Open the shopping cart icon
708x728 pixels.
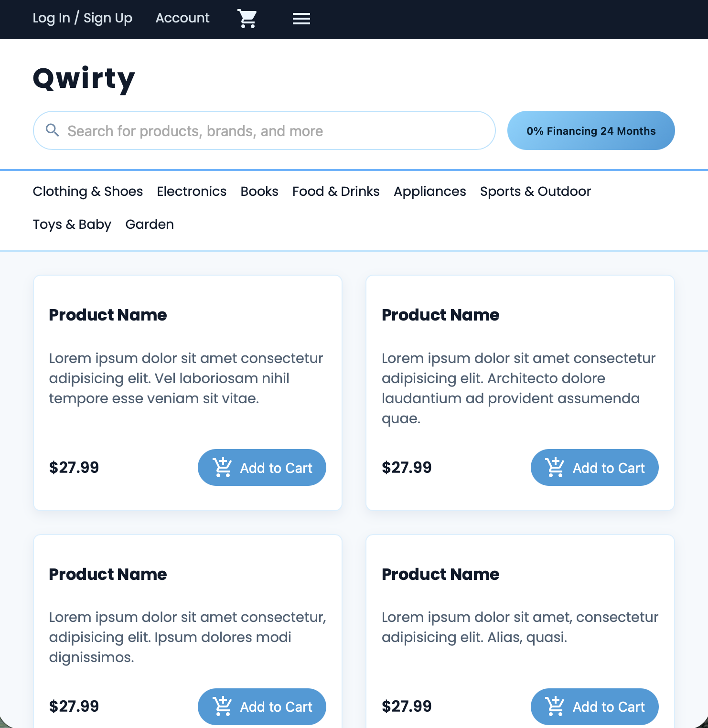247,19
